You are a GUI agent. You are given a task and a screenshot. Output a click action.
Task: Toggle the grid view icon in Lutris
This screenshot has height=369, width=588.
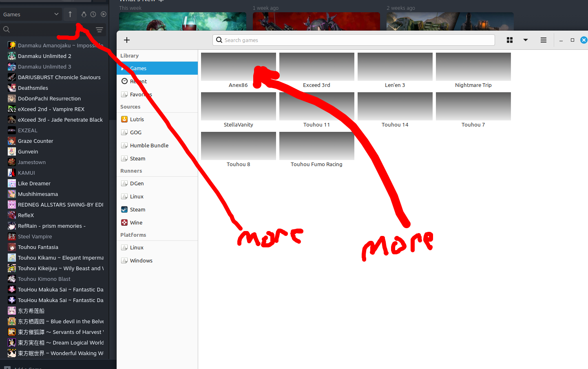510,40
